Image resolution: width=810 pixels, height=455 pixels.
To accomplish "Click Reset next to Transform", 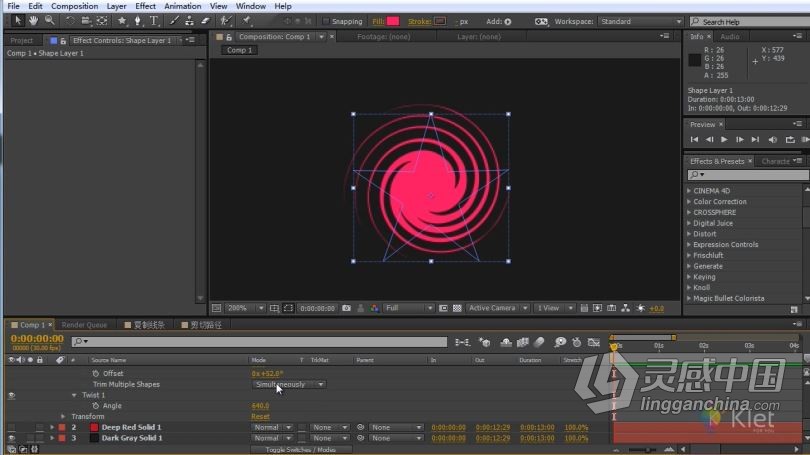I will point(260,416).
